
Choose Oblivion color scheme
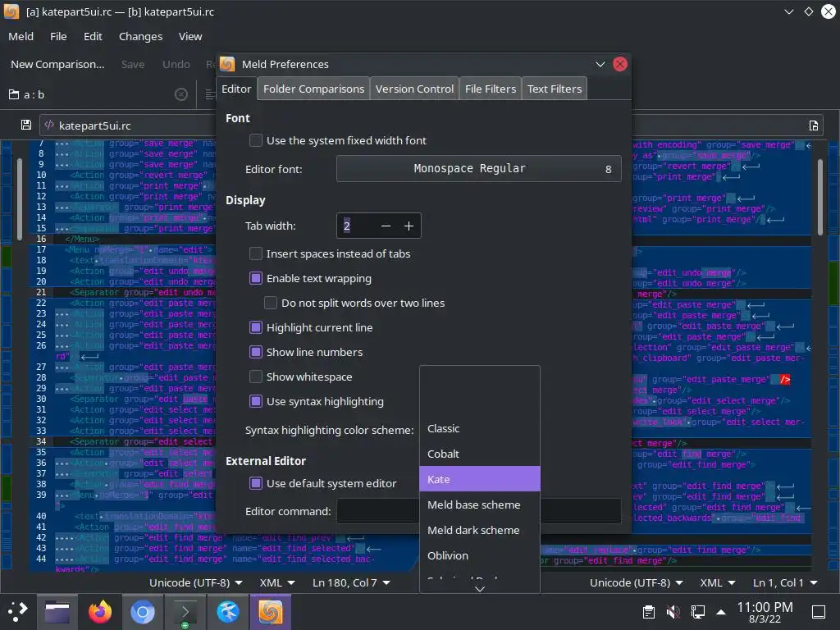point(479,555)
